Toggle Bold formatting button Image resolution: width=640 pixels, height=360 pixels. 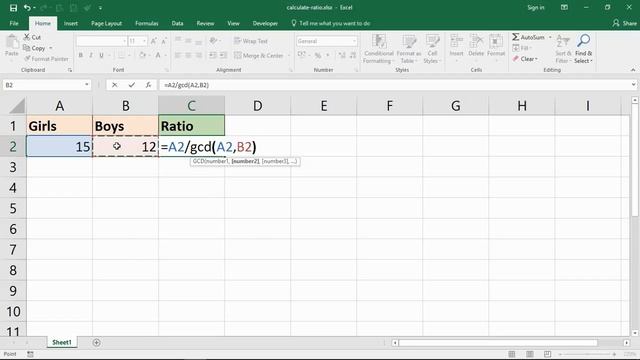click(81, 55)
